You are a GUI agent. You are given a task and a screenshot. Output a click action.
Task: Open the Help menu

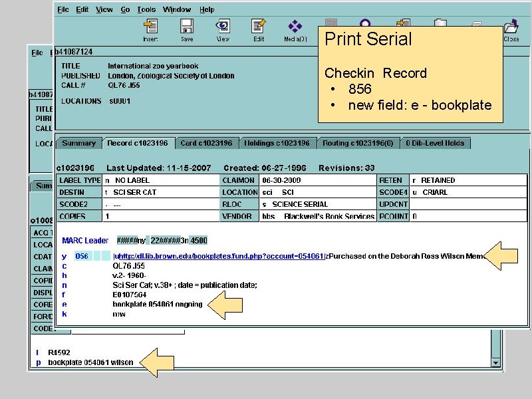207,9
